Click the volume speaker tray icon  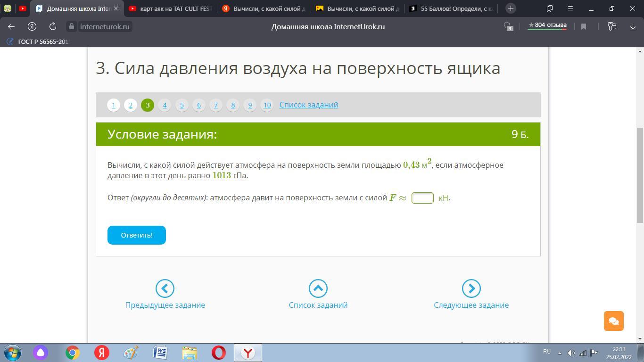click(x=571, y=353)
